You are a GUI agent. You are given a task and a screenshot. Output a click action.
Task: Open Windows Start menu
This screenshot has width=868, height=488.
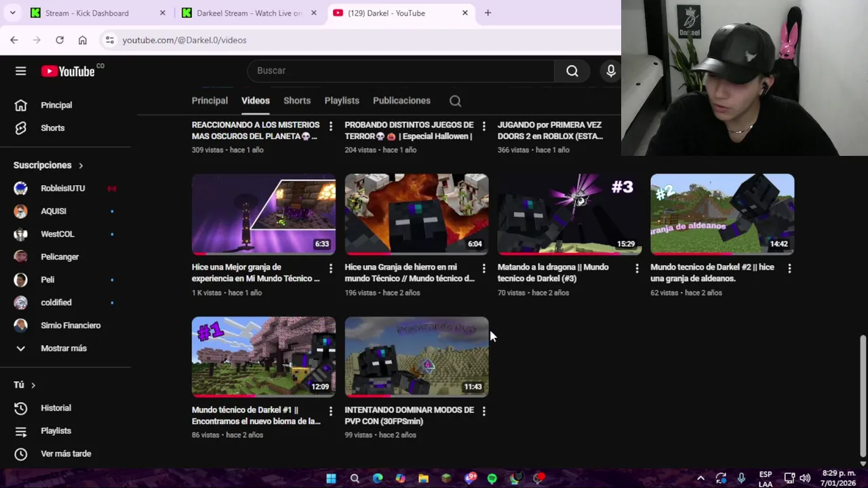pos(331,479)
